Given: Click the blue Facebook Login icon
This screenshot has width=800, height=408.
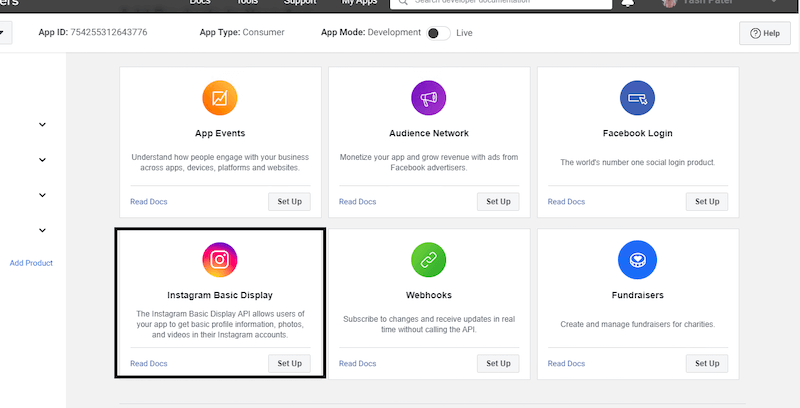Looking at the screenshot, I should pyautogui.click(x=637, y=98).
